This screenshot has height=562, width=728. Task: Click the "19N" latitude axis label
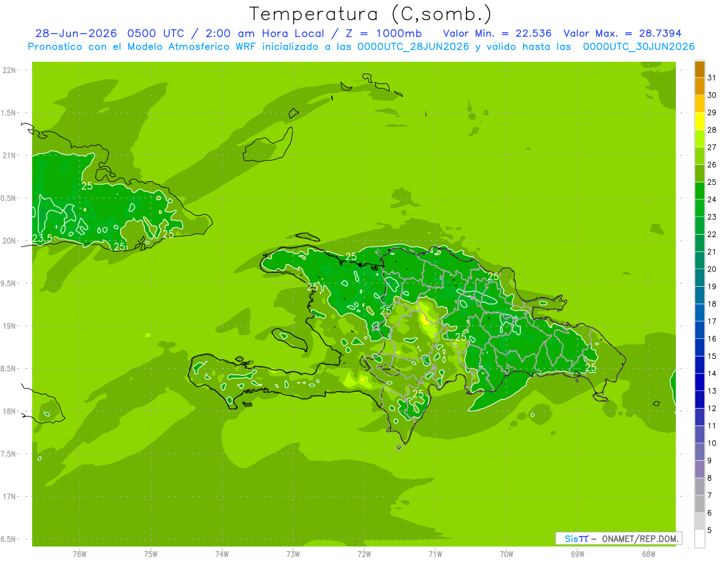[9, 326]
